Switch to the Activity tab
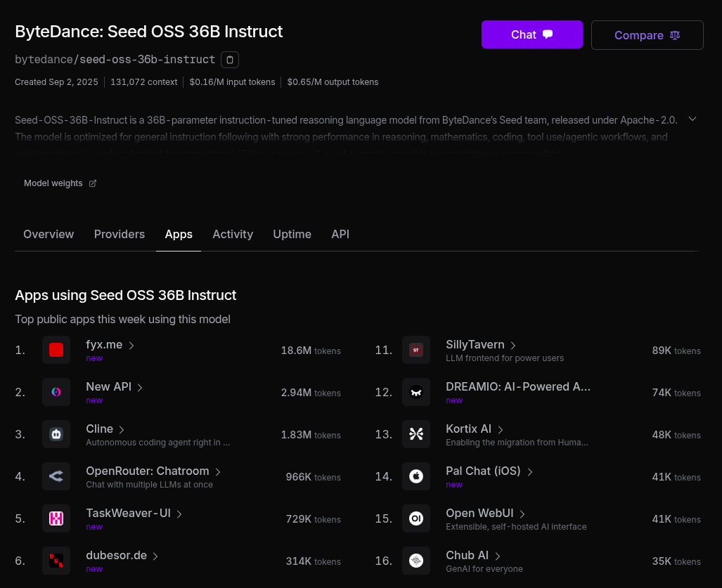This screenshot has height=588, width=722. pos(233,234)
